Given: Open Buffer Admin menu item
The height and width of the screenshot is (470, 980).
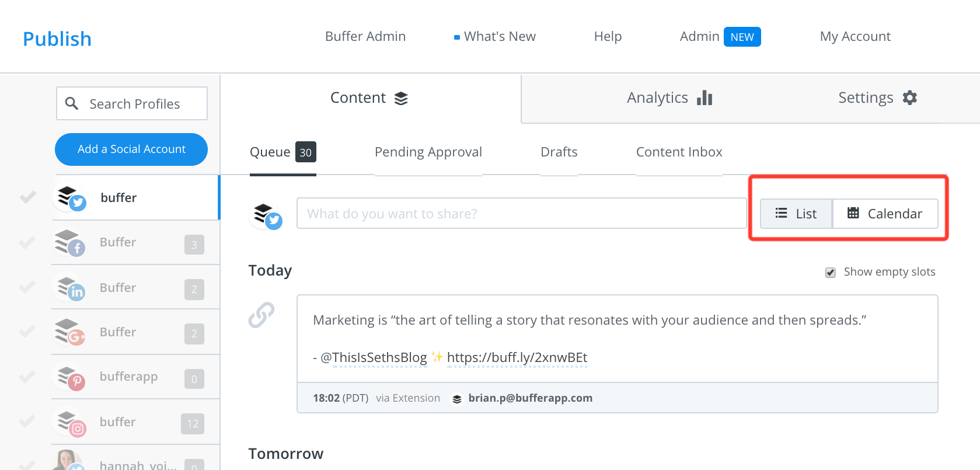Looking at the screenshot, I should [x=365, y=36].
